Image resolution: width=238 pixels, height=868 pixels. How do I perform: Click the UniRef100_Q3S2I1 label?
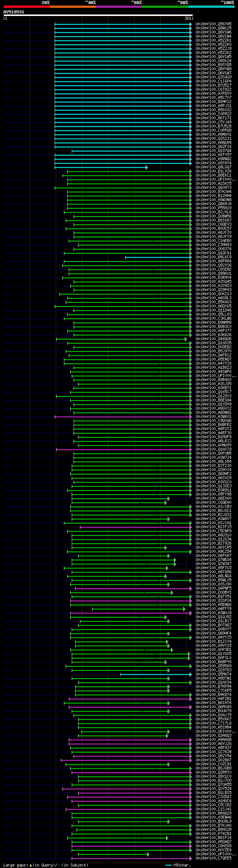point(213,139)
